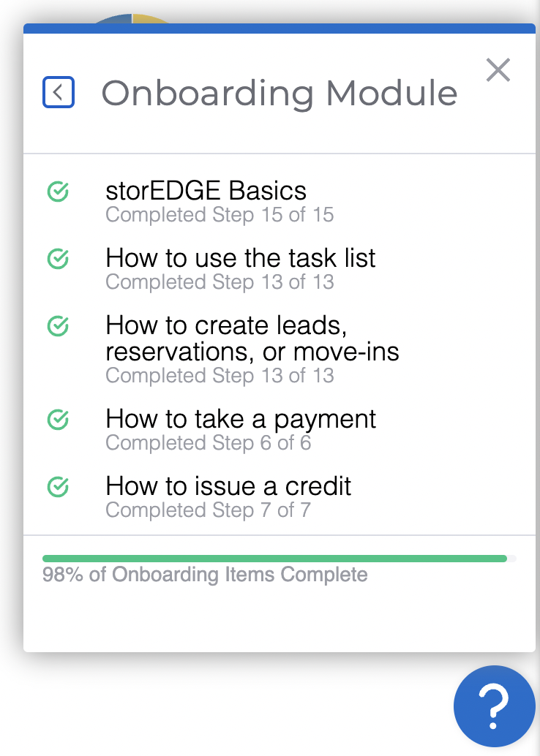The image size is (540, 756).
Task: Open the blue help question mark button
Action: [x=494, y=706]
